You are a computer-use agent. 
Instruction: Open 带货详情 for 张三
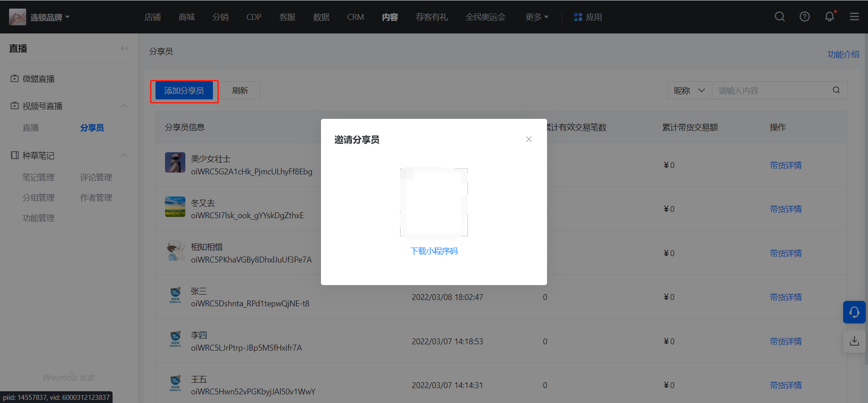[786, 297]
